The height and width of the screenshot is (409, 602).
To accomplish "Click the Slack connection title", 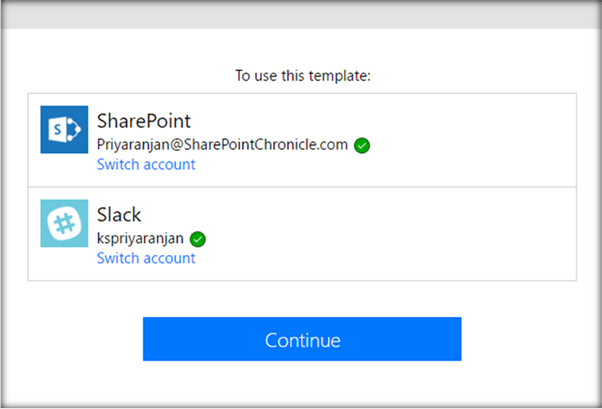I will [x=119, y=215].
